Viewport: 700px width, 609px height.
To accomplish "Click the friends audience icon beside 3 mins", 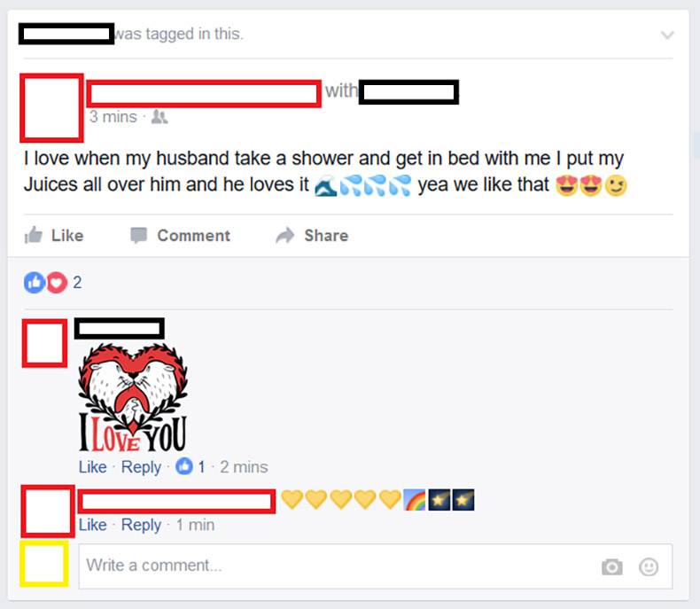I will (x=159, y=117).
